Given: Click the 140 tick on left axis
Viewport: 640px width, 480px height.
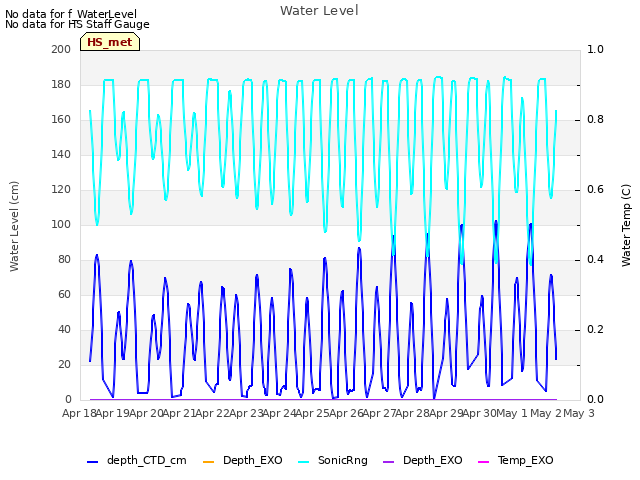Looking at the screenshot, I should [x=61, y=155].
